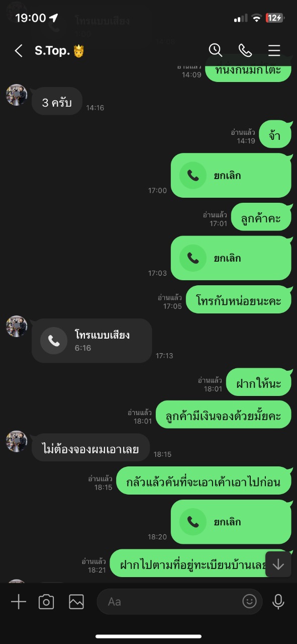297x644 pixels.
Task: Open avatar beside ไม่ต้องจองผมเอาเลย message
Action: point(17,441)
